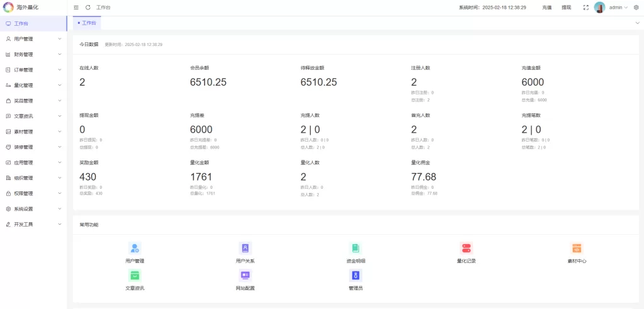Click the 提现 button in top bar
The width and height of the screenshot is (644, 309).
pyautogui.click(x=567, y=8)
